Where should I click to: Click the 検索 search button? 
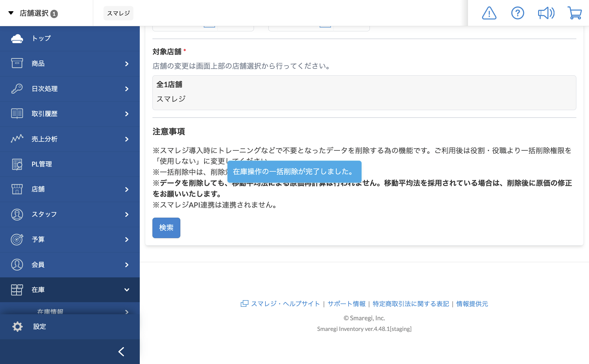pos(166,228)
